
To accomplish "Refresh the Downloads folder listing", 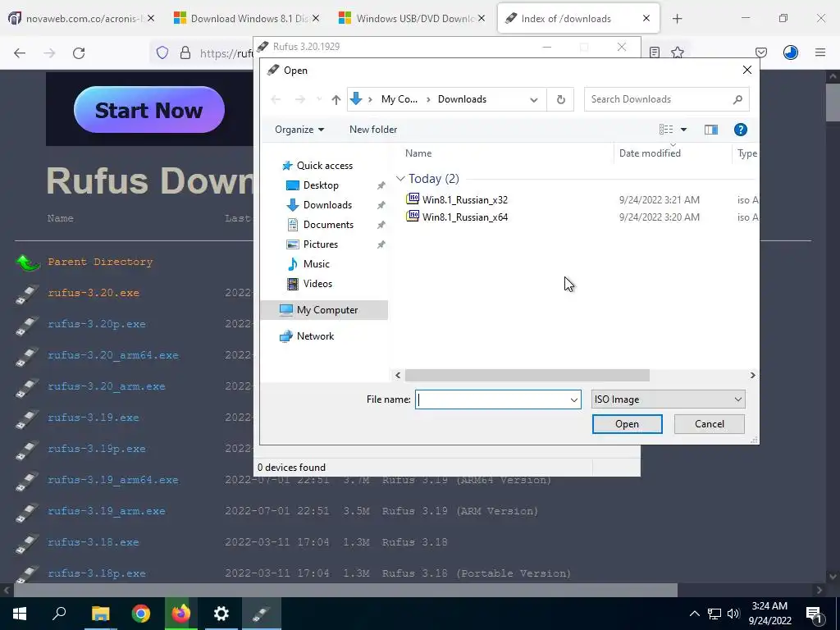I will (560, 99).
